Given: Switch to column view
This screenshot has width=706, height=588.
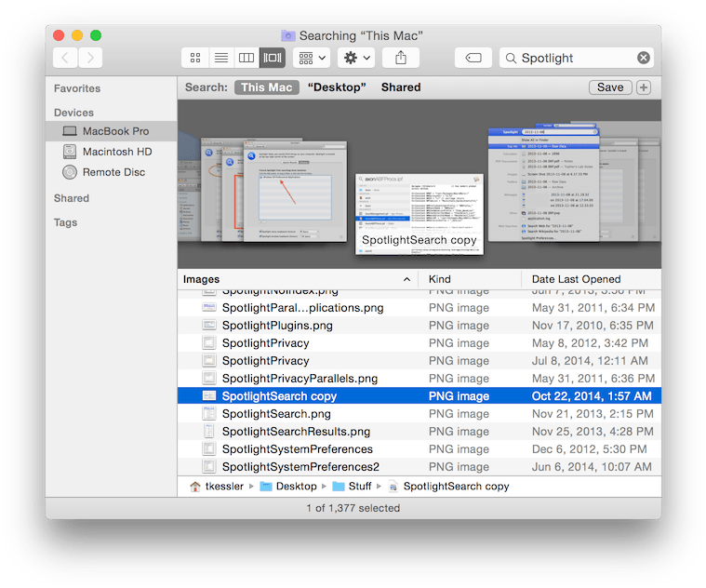Looking at the screenshot, I should [x=246, y=58].
